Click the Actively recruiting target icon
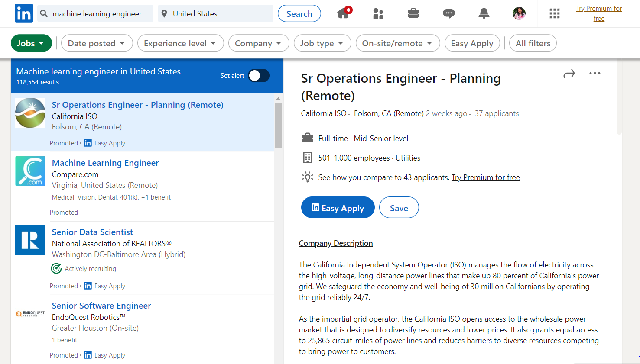Screen dimensions: 640x364 coord(56,269)
